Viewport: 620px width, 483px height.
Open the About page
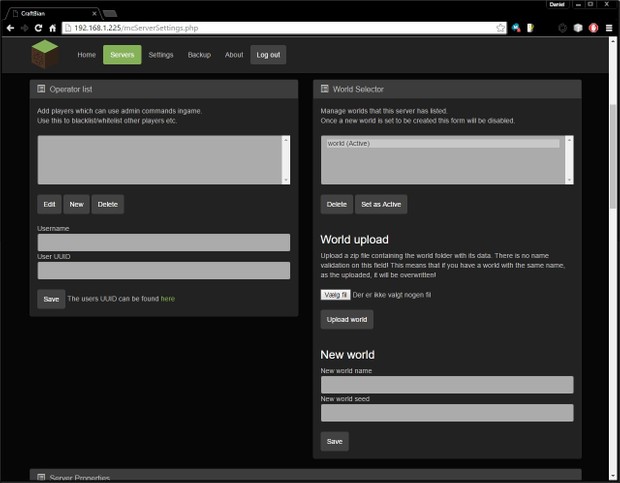tap(234, 55)
